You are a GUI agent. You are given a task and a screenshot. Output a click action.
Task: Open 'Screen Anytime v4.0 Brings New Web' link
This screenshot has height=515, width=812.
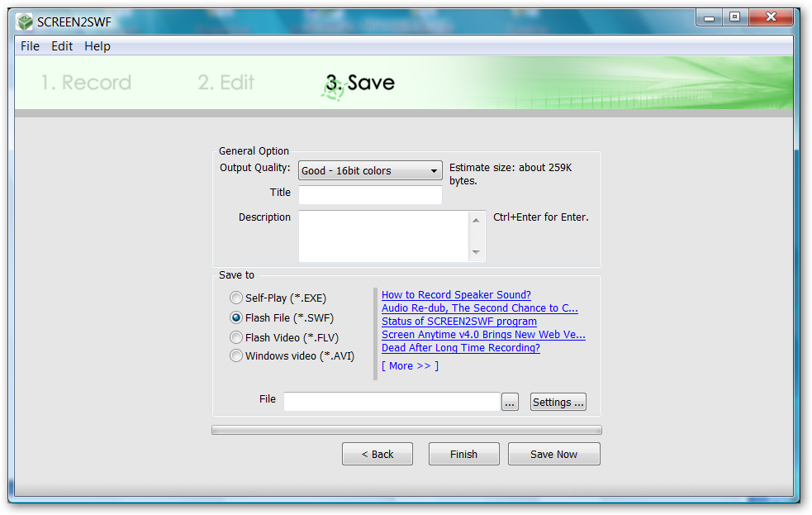point(484,335)
